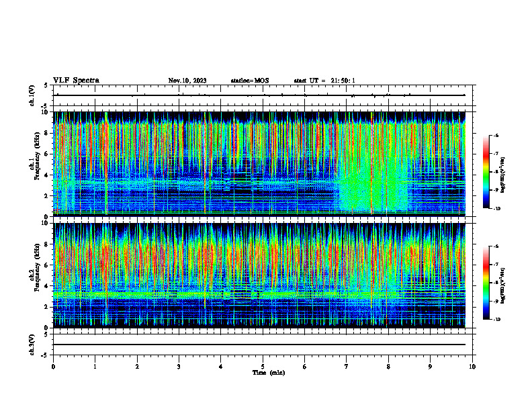Click the ch.2 colorbar "log(PSD)" units label

[x=503, y=285]
